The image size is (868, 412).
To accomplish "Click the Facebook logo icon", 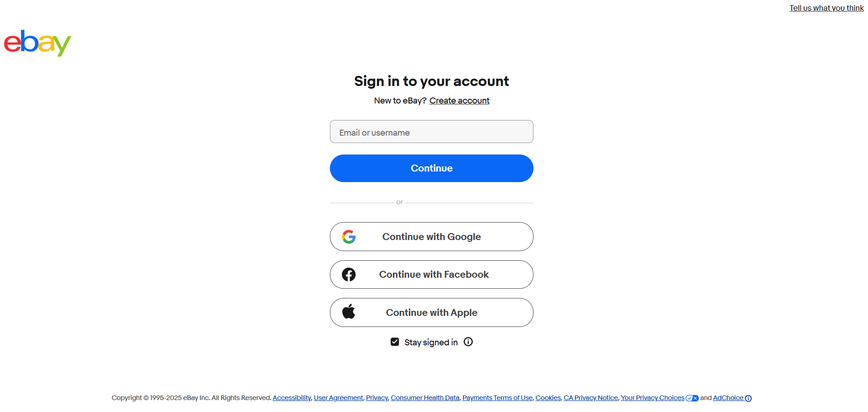I will pos(349,275).
